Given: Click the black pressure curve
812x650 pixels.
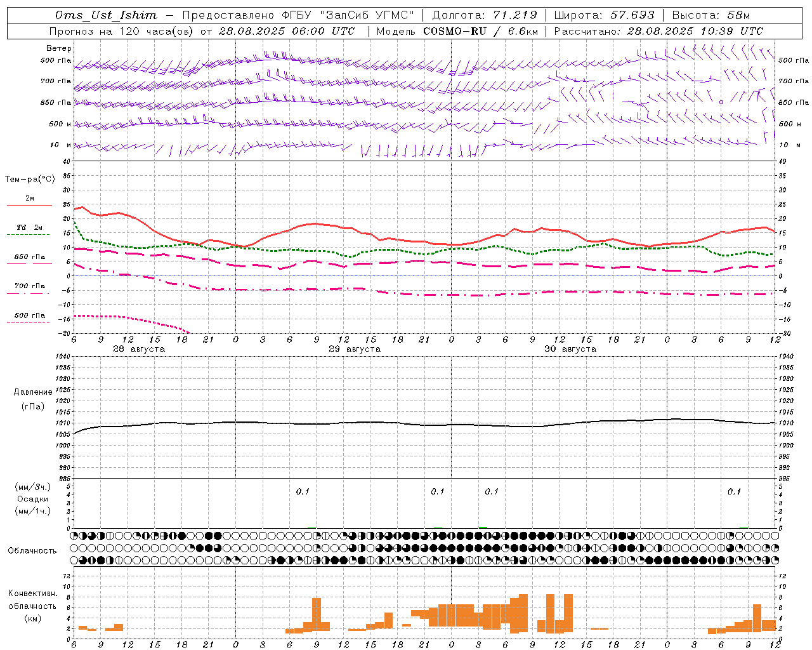Looking at the screenshot, I should [424, 423].
